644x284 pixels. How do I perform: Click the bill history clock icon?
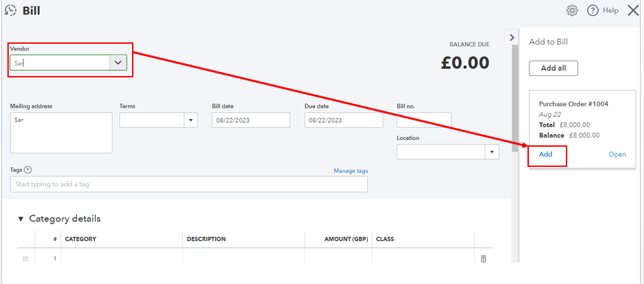tap(10, 10)
